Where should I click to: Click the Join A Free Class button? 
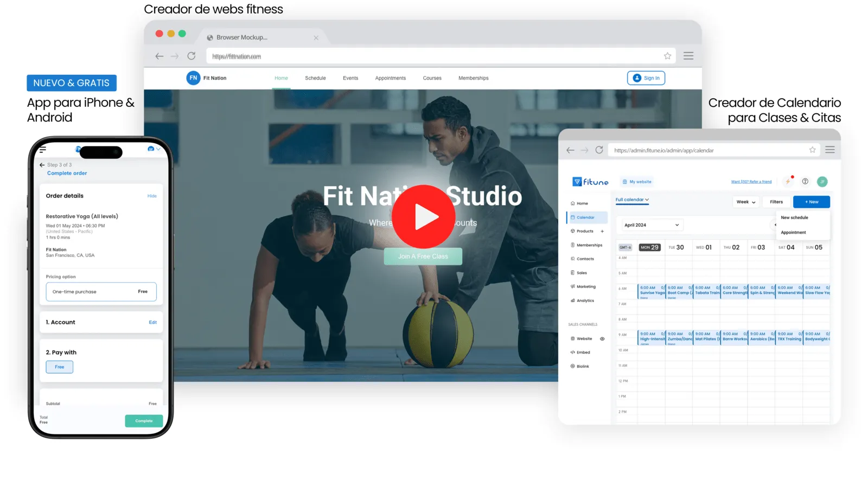[x=423, y=255]
